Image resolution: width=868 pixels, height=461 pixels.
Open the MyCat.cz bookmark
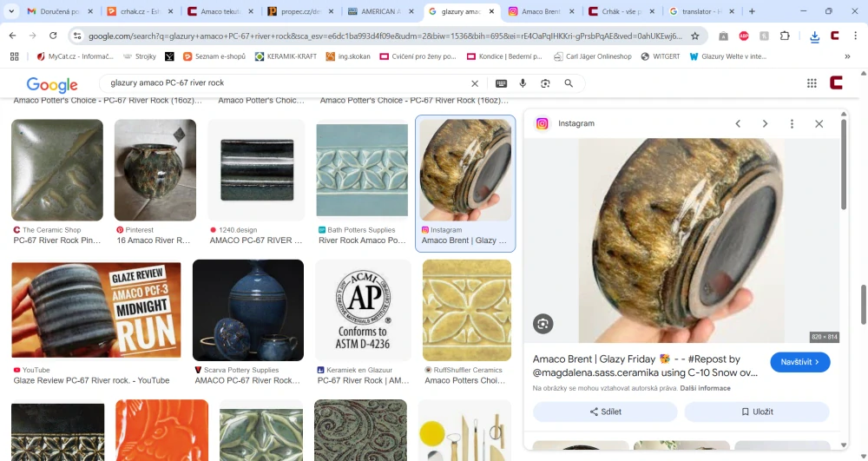pyautogui.click(x=75, y=56)
